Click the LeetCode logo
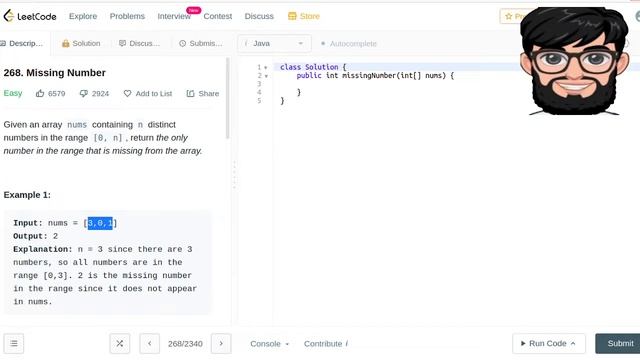Screen dimensions: 640x360 tap(30, 16)
